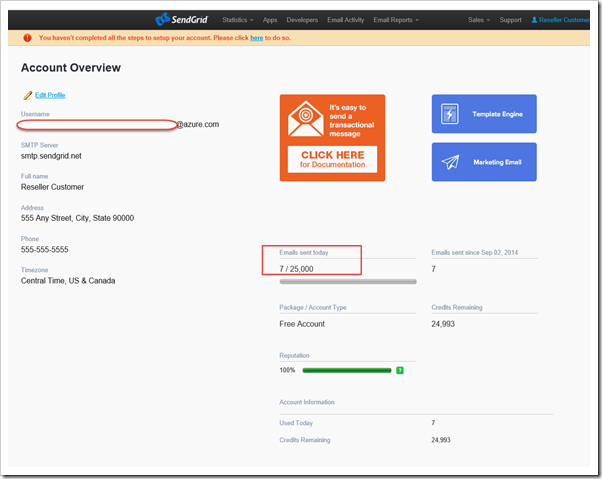Viewport: 602px width, 479px height.
Task: Click the '24,993' value under Credits Remaining heading
Action: pyautogui.click(x=443, y=324)
